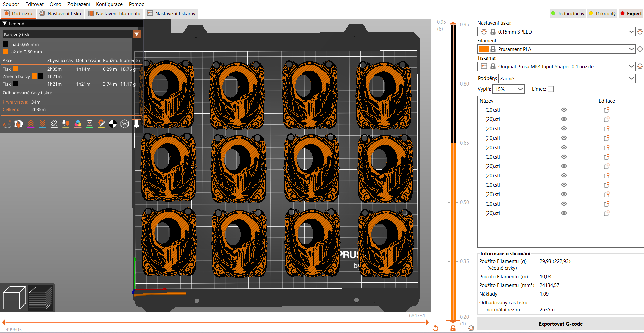This screenshot has height=333, width=644.
Task: Click the orange Prusament PLA color swatch
Action: click(x=484, y=49)
